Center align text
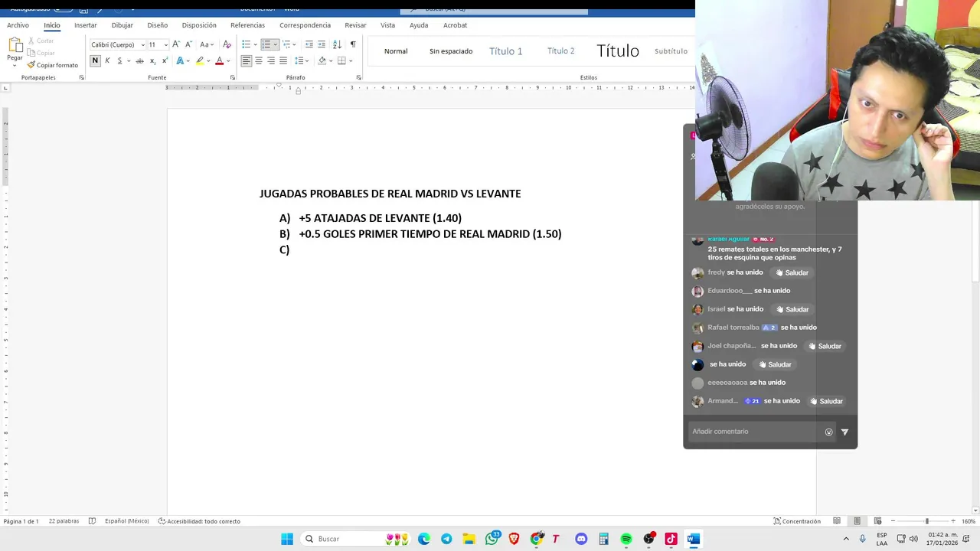The image size is (980, 551). point(259,60)
